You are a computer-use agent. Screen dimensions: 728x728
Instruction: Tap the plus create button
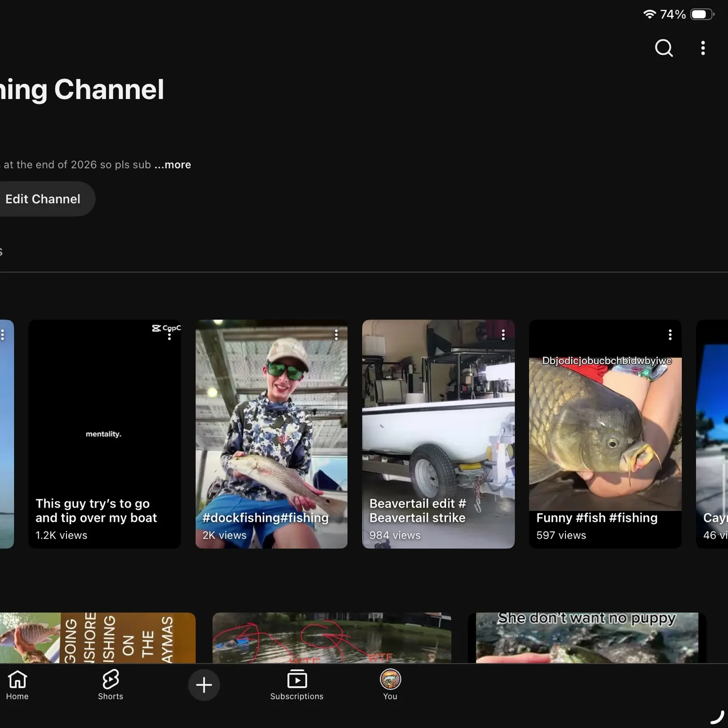point(204,685)
